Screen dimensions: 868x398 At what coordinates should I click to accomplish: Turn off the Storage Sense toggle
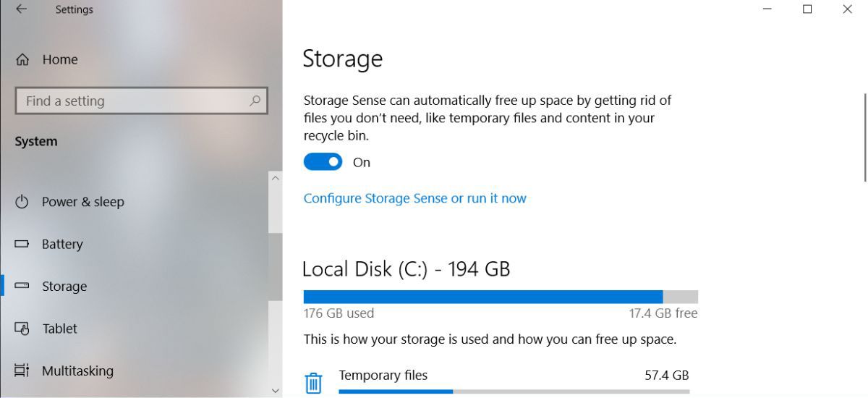(x=323, y=162)
